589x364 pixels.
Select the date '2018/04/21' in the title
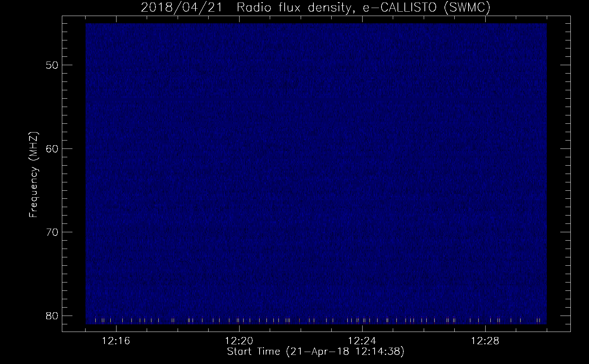tap(181, 7)
